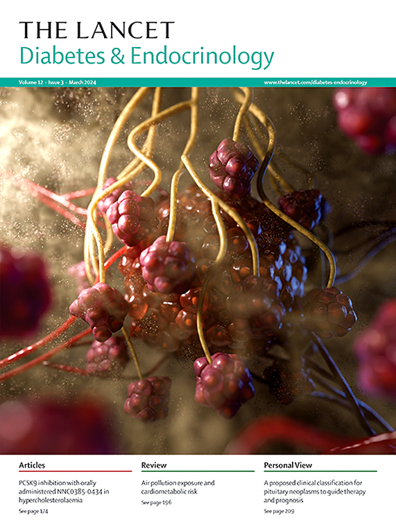
Task: Open the pituitary neoplasms classification title
Action: pyautogui.click(x=315, y=491)
